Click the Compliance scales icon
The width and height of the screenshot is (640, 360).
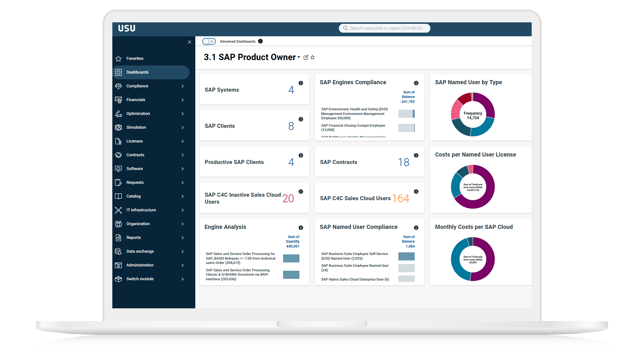[x=118, y=86]
